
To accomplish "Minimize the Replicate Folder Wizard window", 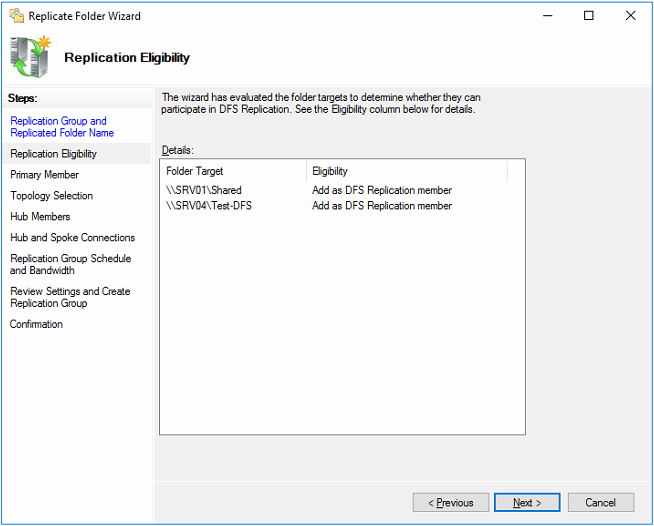I will [x=547, y=16].
